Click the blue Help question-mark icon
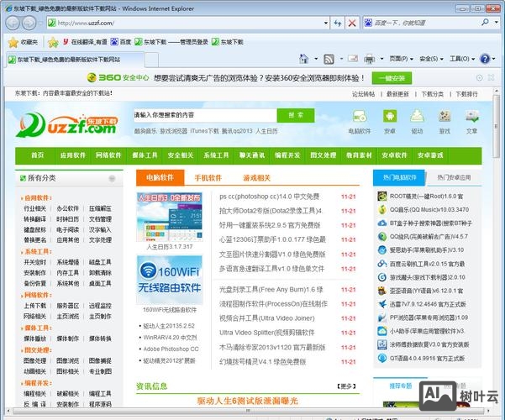The image size is (505, 420). pyautogui.click(x=485, y=59)
